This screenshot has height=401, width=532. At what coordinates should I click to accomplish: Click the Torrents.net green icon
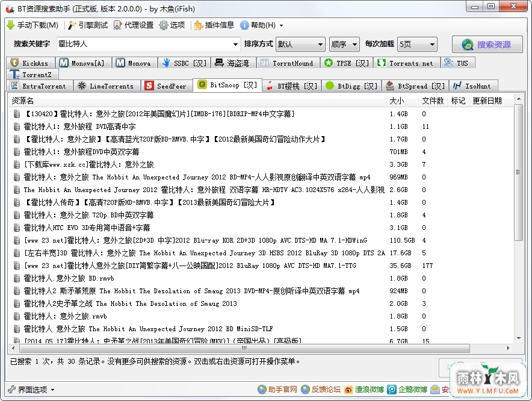click(382, 63)
